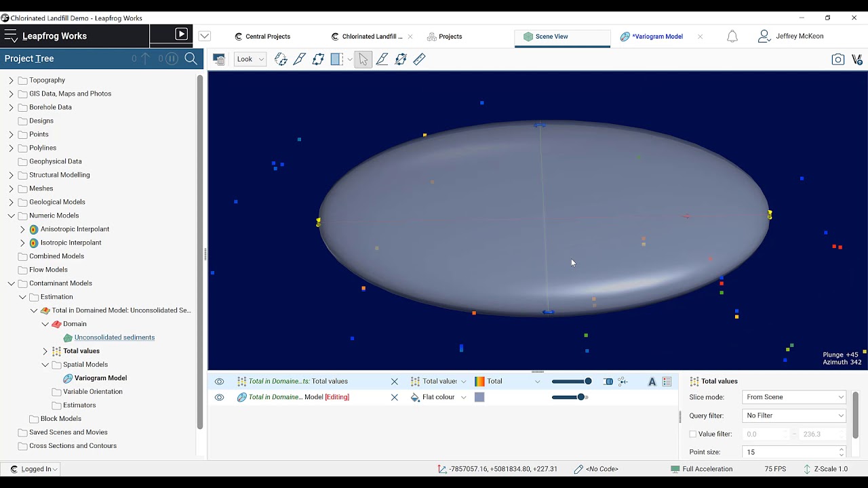Open the Unconsolidated sediments link
Image resolution: width=868 pixels, height=488 pixels.
(114, 338)
